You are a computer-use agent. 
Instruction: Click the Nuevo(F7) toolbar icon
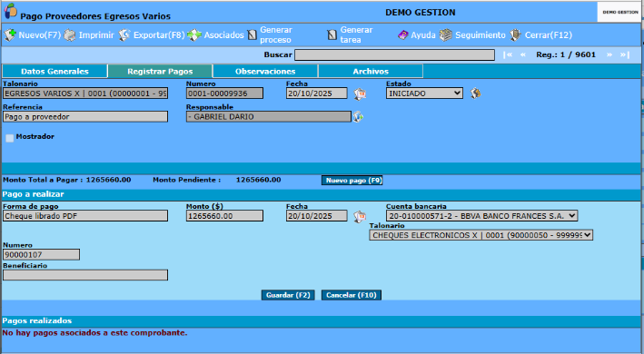10,34
